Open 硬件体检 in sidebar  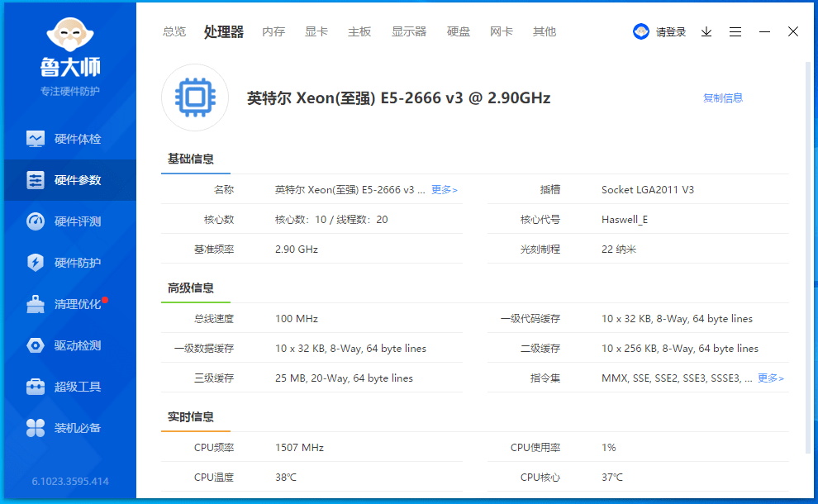70,139
